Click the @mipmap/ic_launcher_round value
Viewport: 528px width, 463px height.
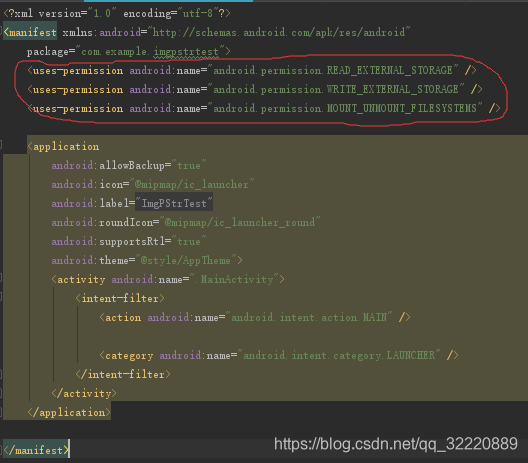pos(239,222)
